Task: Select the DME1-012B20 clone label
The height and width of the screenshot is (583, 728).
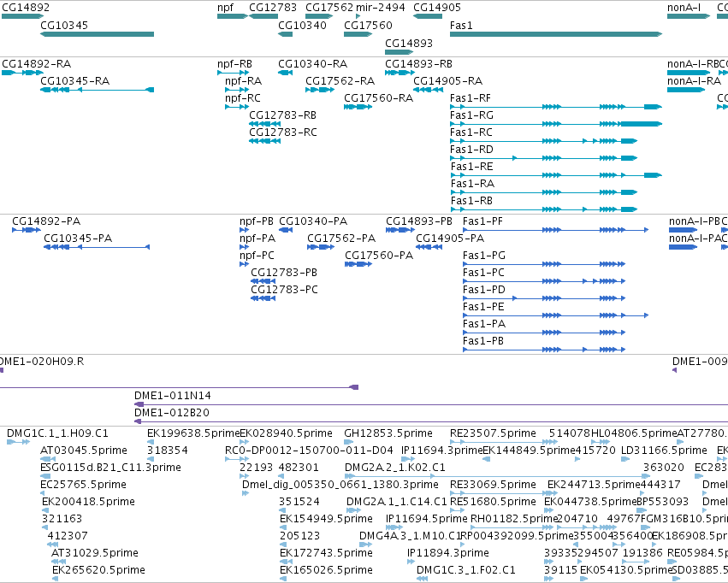Action: [172, 412]
